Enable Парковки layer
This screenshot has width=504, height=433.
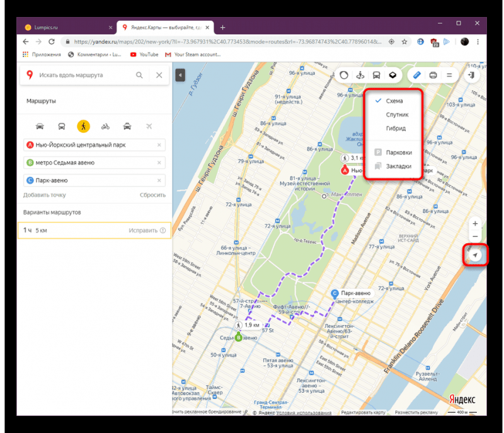click(x=393, y=153)
